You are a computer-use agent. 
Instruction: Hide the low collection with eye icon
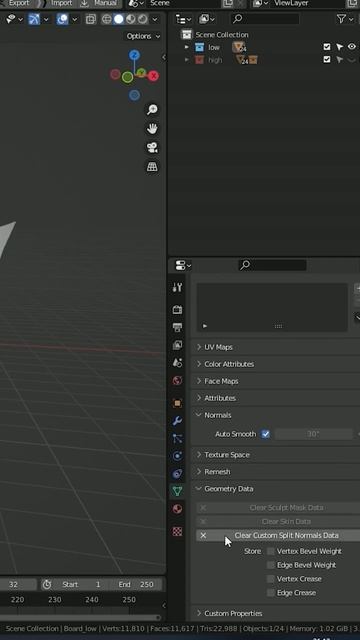(352, 47)
